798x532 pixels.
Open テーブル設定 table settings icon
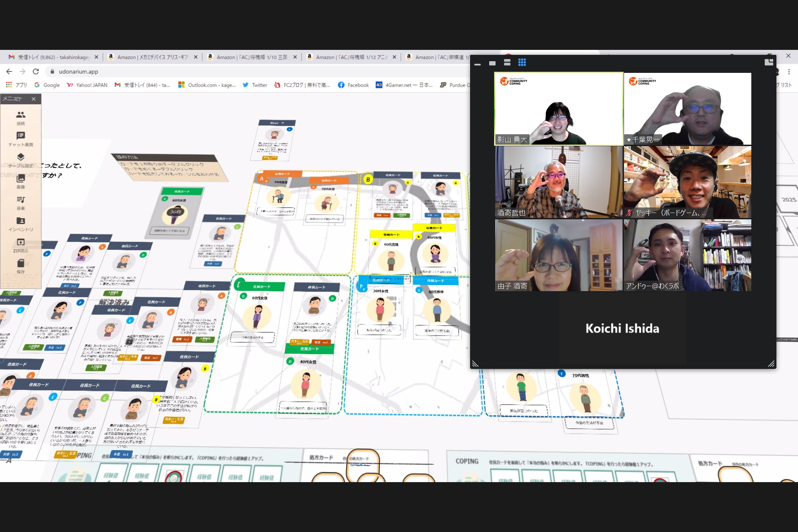(21, 157)
